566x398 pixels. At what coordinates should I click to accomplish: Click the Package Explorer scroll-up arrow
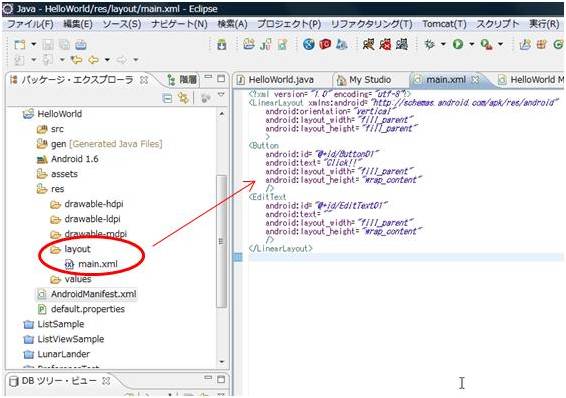222,114
